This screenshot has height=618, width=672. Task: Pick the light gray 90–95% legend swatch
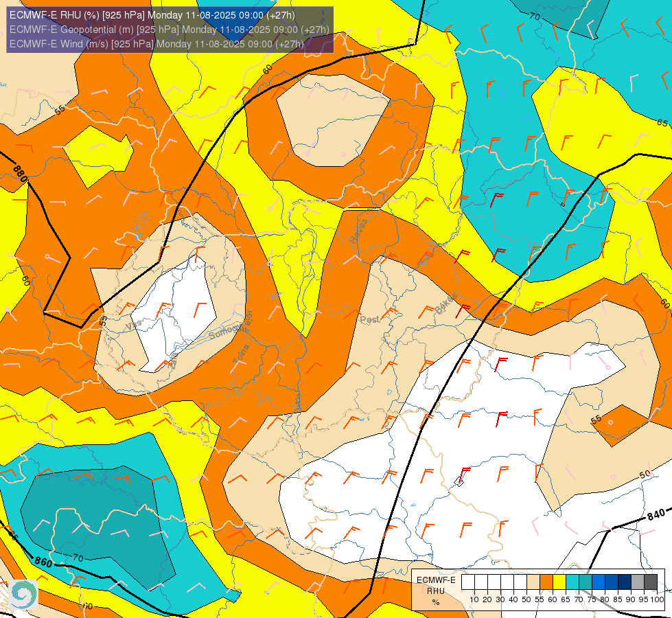(638, 582)
